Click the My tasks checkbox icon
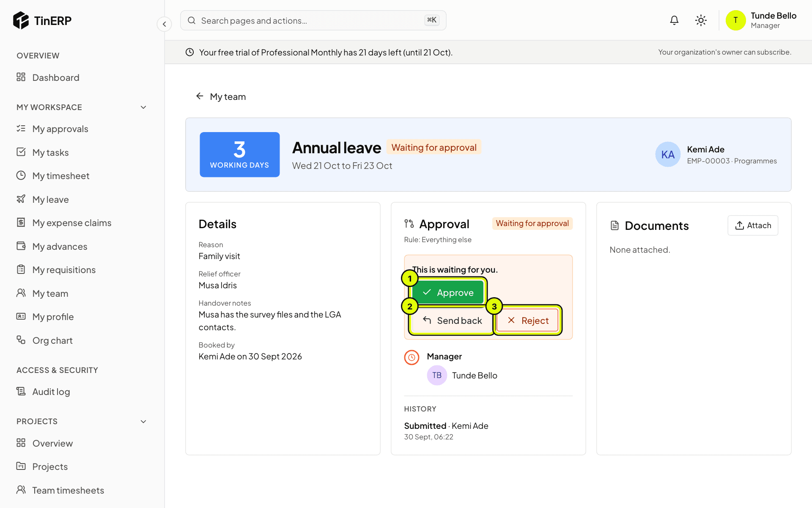 [x=21, y=152]
